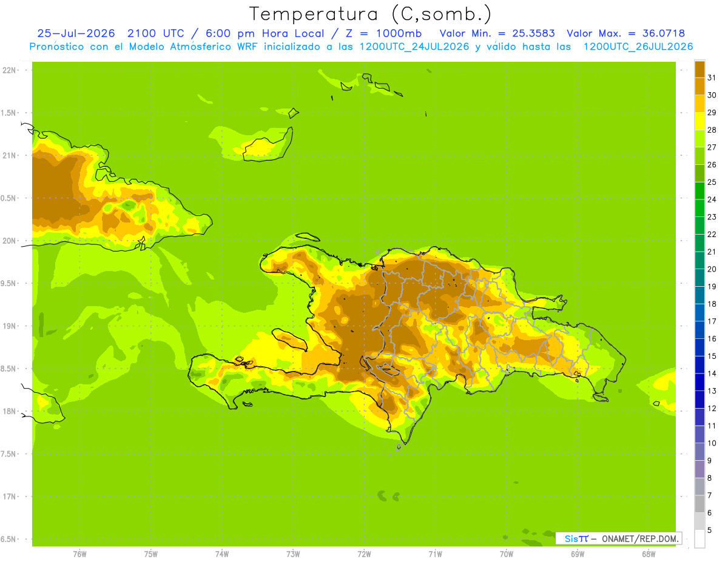Screen dimensions: 728x562
Task: Click the legend value '21'
Action: point(712,252)
